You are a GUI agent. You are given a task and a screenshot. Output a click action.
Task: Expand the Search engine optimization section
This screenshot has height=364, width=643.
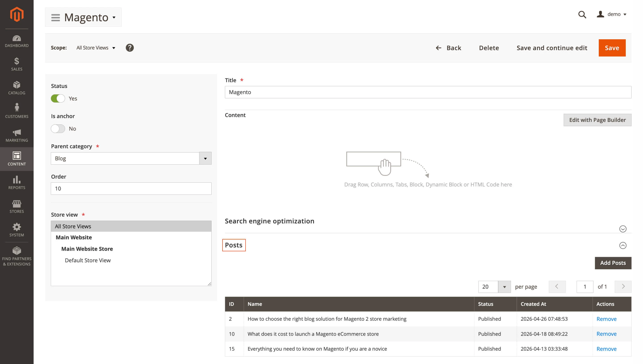(x=623, y=229)
